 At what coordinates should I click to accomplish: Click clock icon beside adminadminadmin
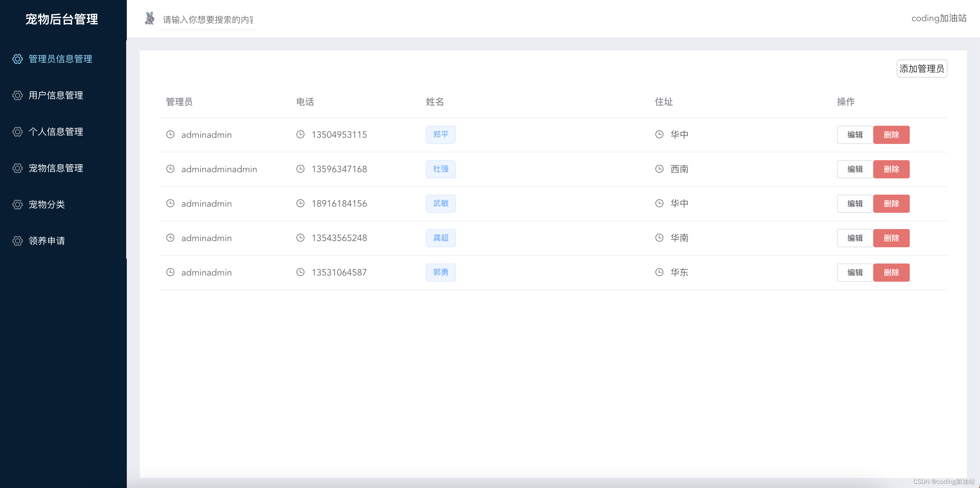click(x=170, y=169)
